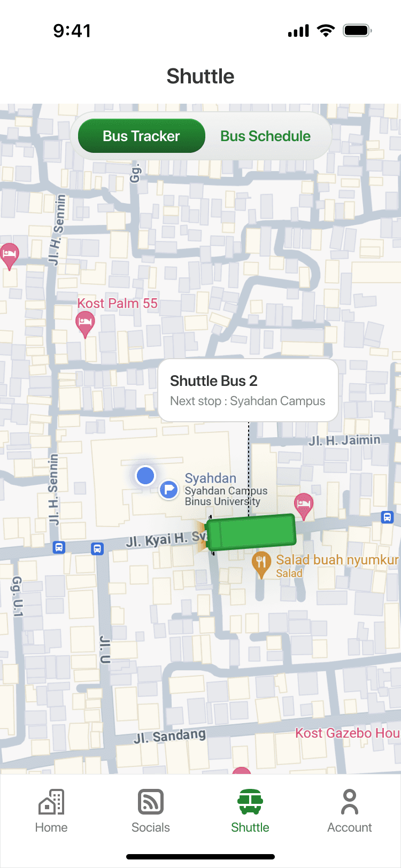Tap bus stop icon at right map edge

(387, 517)
